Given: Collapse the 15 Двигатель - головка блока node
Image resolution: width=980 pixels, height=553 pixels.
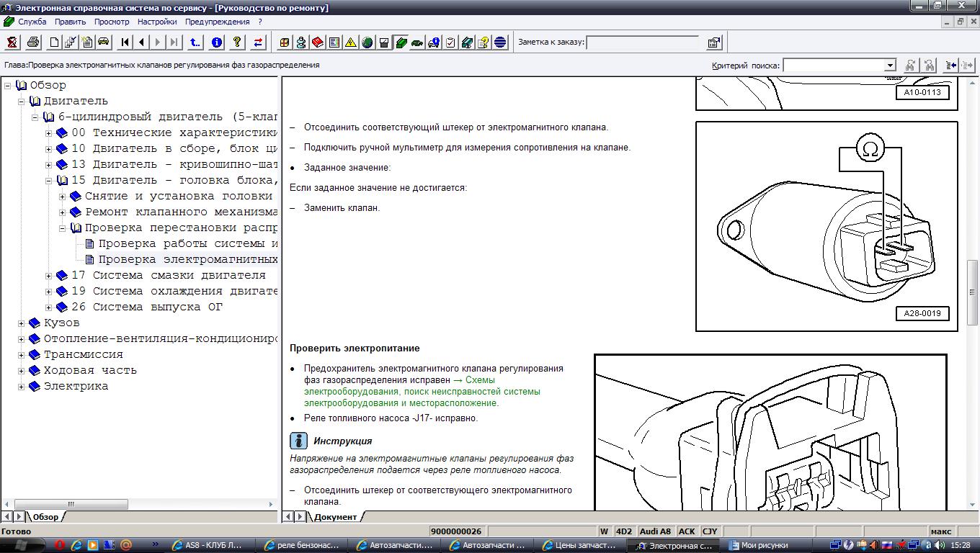Looking at the screenshot, I should coord(48,181).
